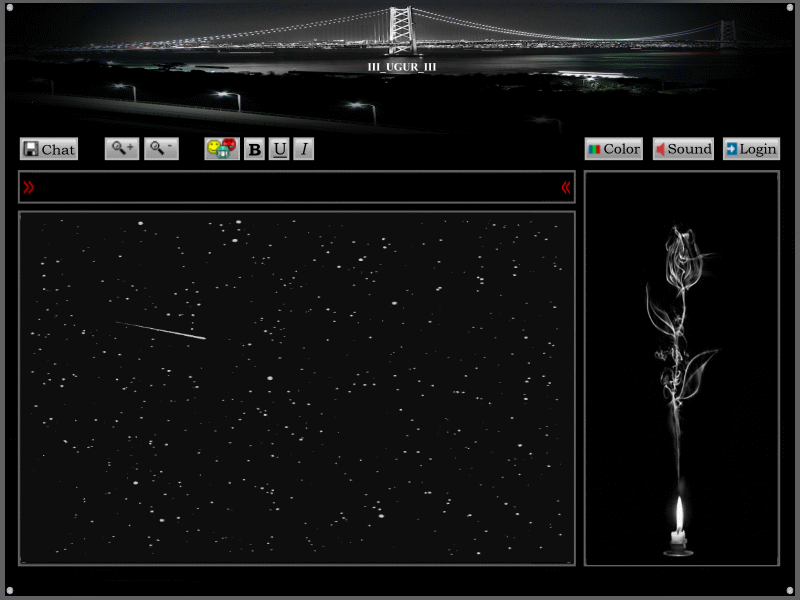Screen dimensions: 800x600
Task: Click the top-left corner bolt of the frame
Action: [x=9, y=9]
